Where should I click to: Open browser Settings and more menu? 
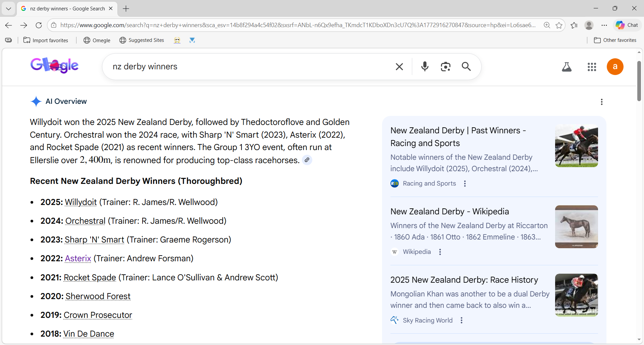point(604,25)
